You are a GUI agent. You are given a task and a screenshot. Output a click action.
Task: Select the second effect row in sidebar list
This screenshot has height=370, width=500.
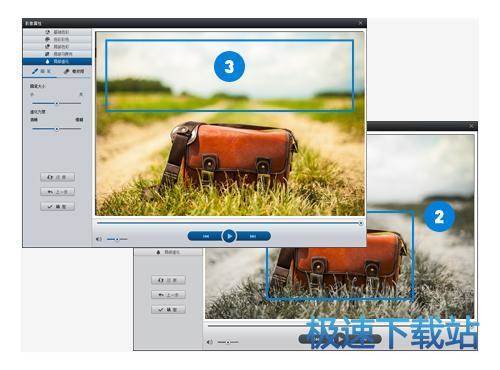click(57, 39)
